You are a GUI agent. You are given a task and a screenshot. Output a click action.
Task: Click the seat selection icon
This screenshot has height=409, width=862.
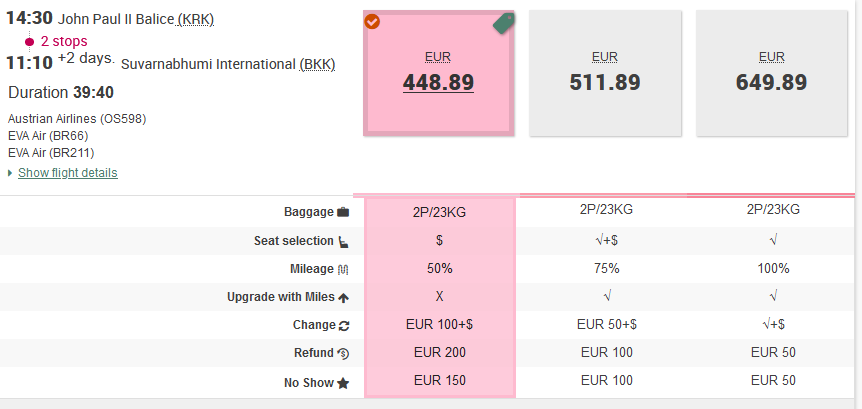click(343, 241)
